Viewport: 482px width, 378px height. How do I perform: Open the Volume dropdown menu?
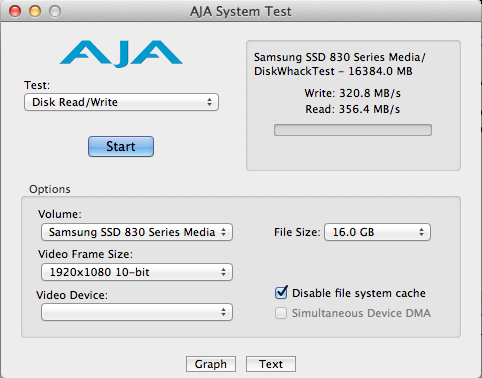pos(137,232)
